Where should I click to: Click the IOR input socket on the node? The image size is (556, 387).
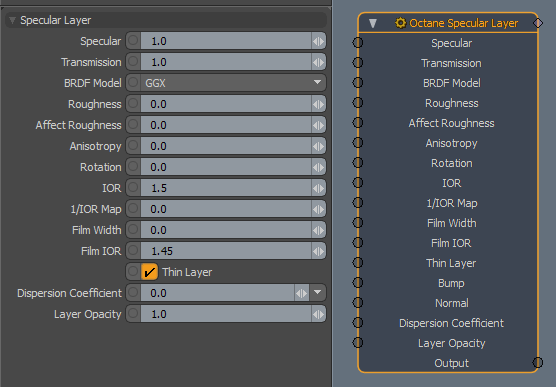point(358,182)
